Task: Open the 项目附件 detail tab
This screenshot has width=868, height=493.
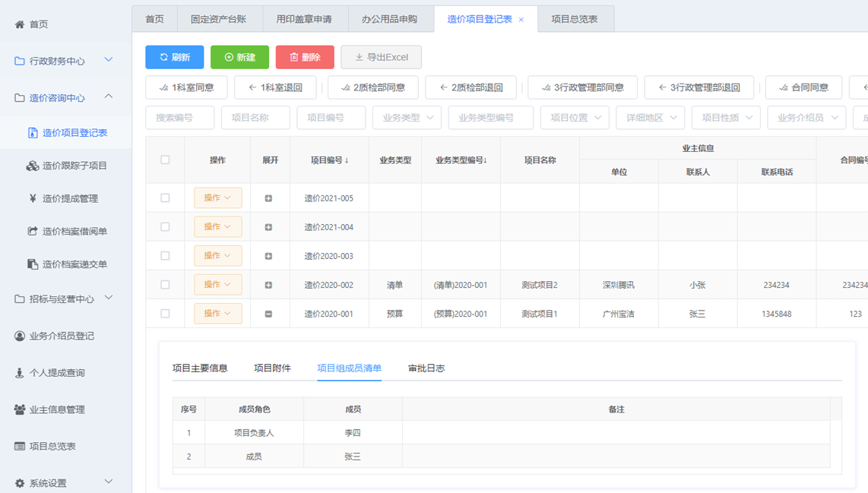Action: tap(272, 368)
